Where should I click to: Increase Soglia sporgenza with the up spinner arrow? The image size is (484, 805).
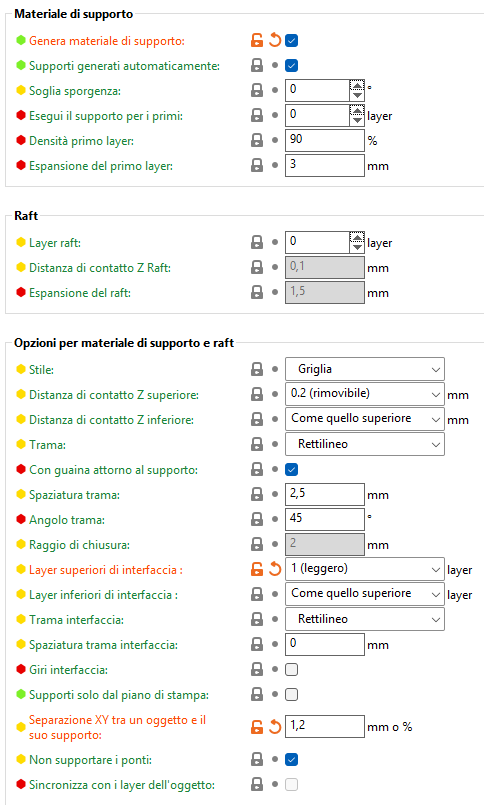click(357, 85)
